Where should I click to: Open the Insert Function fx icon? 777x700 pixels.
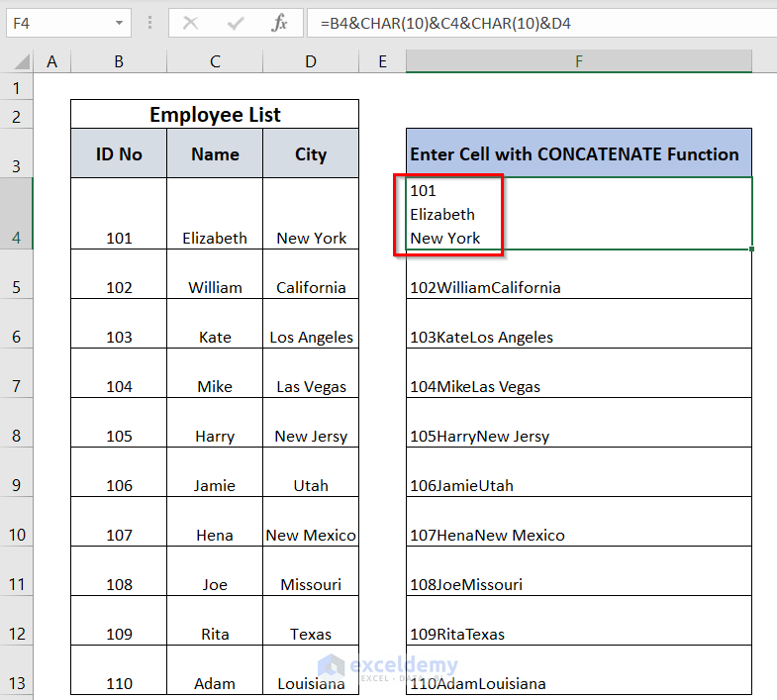click(279, 23)
